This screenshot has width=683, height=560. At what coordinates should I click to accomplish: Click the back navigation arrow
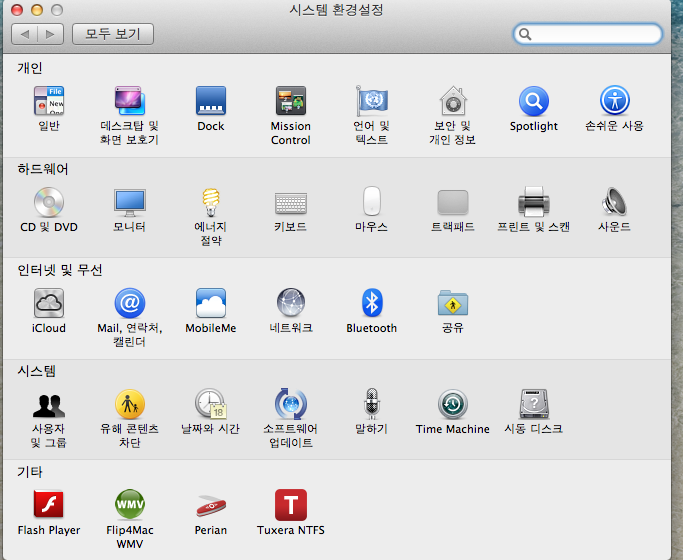[x=24, y=34]
